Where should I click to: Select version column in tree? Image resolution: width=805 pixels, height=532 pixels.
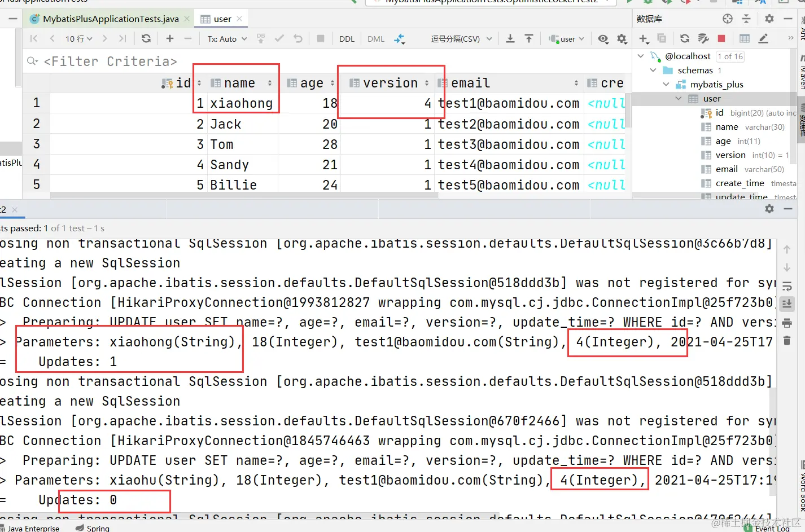tap(730, 155)
